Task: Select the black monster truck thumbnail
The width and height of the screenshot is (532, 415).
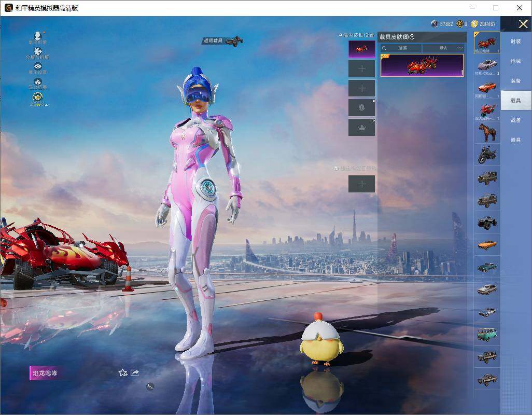Action: click(487, 222)
